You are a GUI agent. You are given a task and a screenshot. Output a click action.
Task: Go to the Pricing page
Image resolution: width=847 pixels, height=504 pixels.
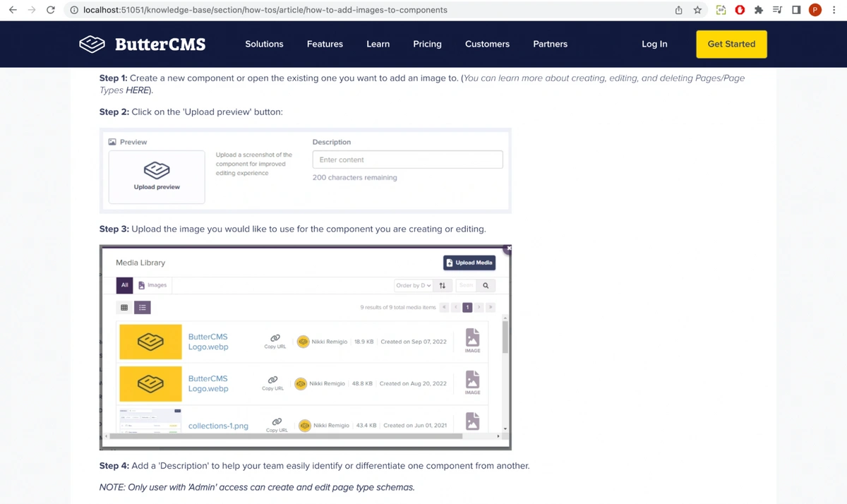pyautogui.click(x=427, y=44)
